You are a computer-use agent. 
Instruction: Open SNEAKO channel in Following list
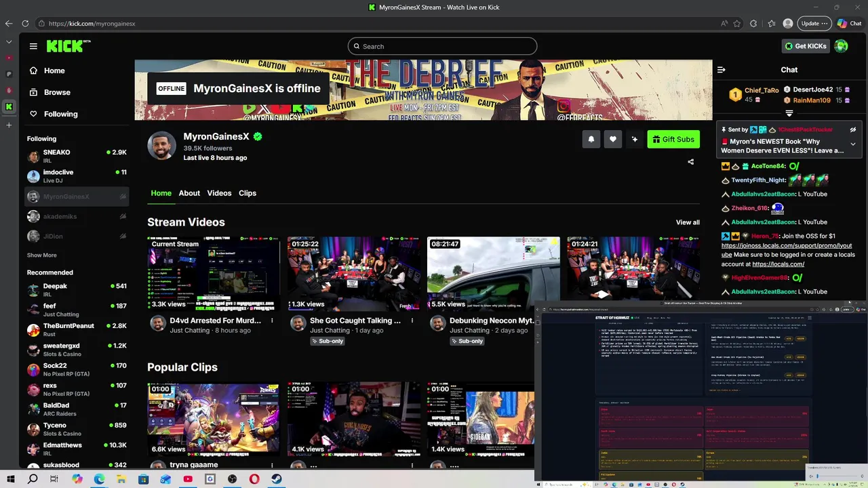point(77,156)
